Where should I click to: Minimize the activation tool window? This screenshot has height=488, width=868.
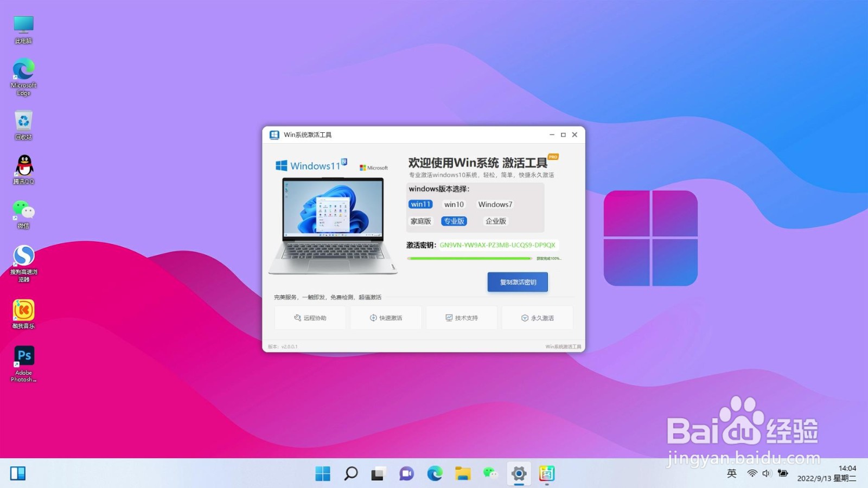tap(552, 135)
